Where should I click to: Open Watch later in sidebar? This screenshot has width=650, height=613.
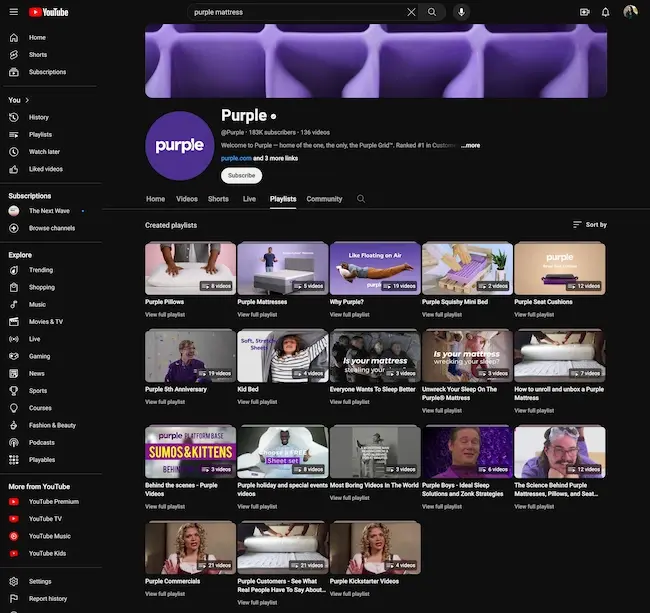click(43, 152)
